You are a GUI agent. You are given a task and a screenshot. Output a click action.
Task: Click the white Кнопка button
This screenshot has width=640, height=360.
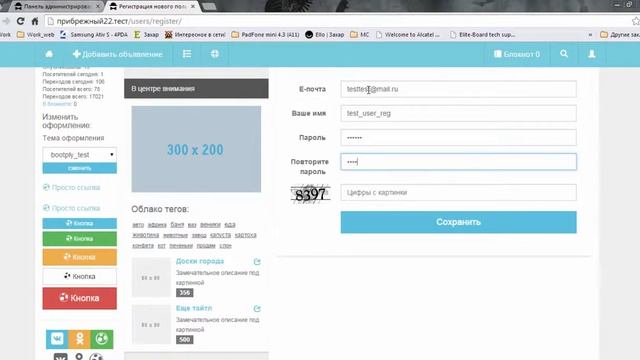(x=80, y=276)
